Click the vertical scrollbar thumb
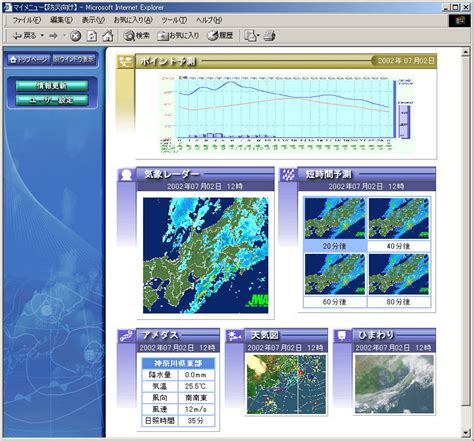 [465, 231]
